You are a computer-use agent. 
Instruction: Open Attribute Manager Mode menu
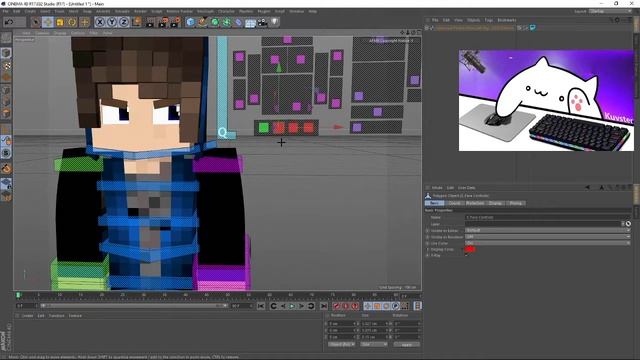click(x=437, y=188)
